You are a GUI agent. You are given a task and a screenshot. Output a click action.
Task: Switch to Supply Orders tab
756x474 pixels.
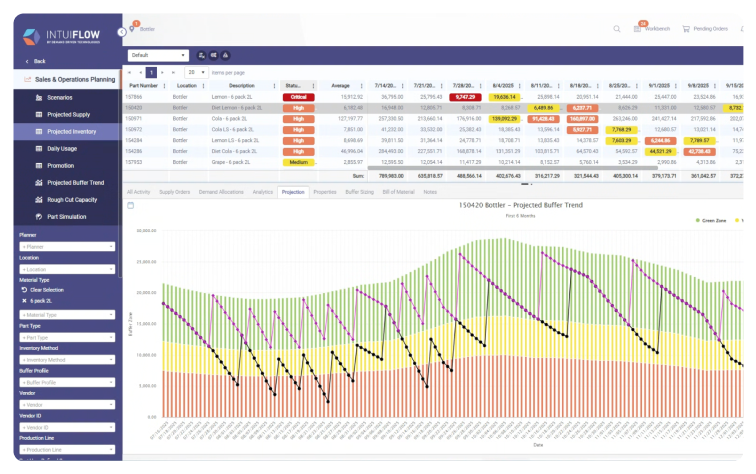[175, 192]
